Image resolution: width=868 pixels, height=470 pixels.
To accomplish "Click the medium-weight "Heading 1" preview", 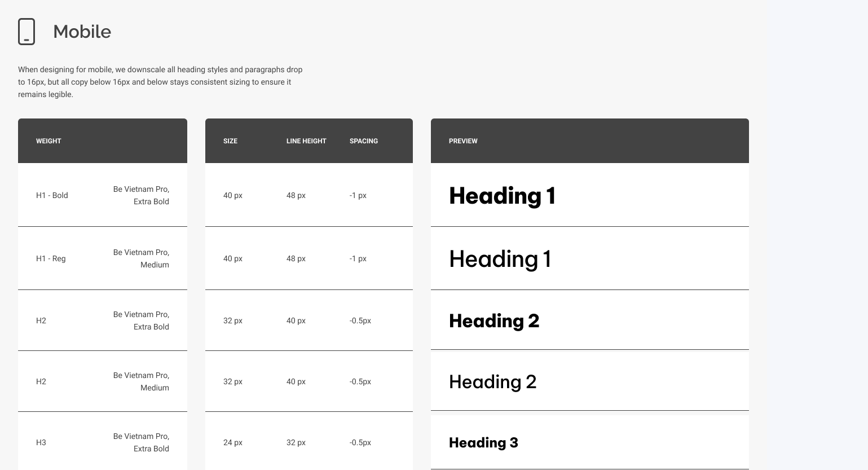I will [500, 259].
